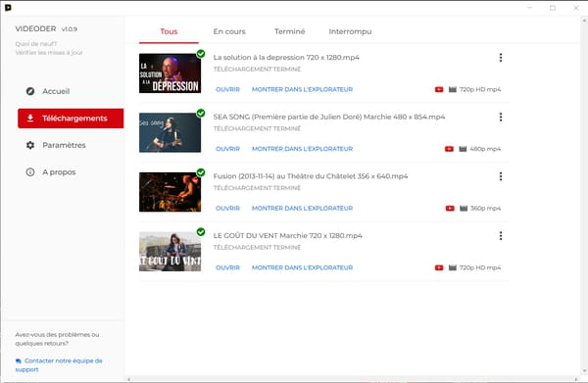
Task: Click the LE GOÛT DU VENT thumbnail
Action: [x=170, y=252]
